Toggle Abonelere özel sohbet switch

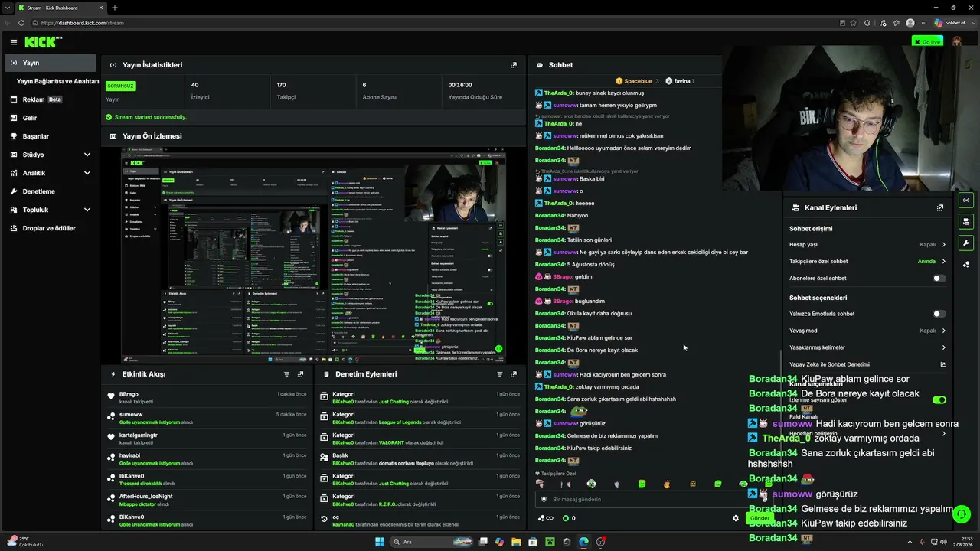[939, 279]
